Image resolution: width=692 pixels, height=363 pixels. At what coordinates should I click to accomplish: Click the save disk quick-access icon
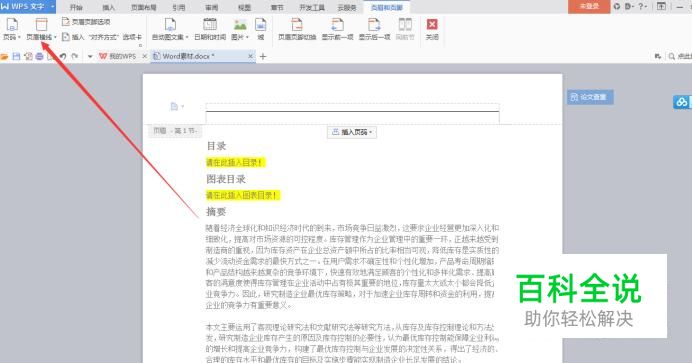[x=16, y=56]
